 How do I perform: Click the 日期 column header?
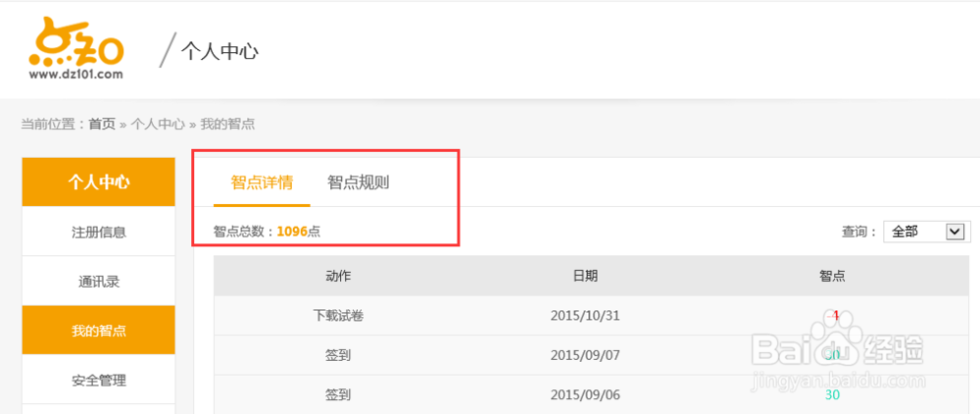585,277
